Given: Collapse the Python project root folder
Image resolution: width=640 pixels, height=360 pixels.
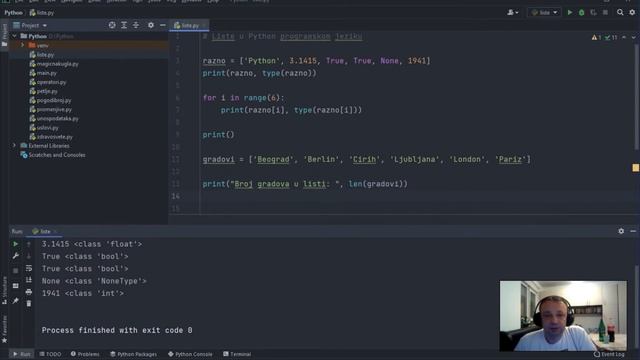Looking at the screenshot, I should pyautogui.click(x=14, y=36).
